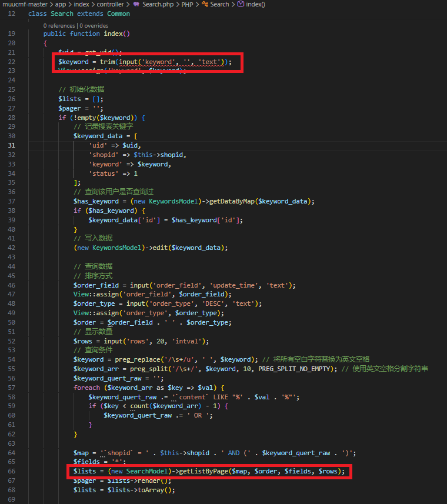447x504 pixels.
Task: Click the Common parent class name
Action: click(118, 14)
